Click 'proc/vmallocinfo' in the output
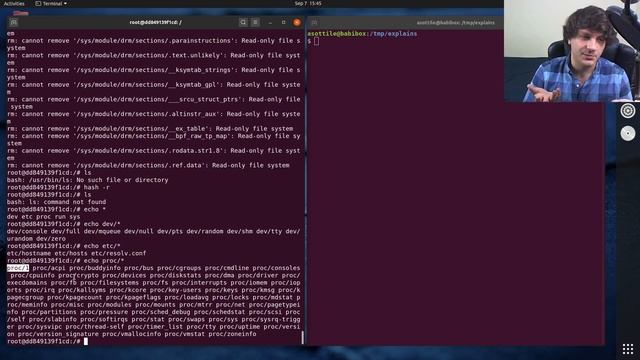The image size is (640, 360). point(131,334)
